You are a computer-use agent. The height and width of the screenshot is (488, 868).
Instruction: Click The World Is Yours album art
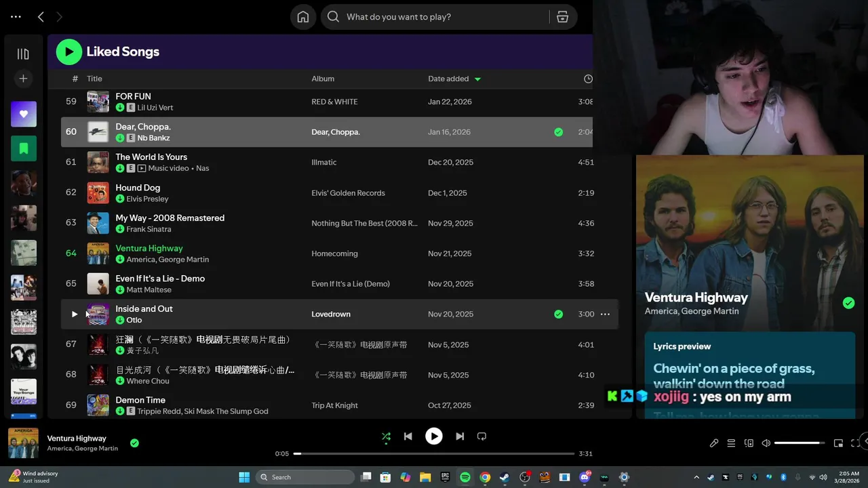98,163
